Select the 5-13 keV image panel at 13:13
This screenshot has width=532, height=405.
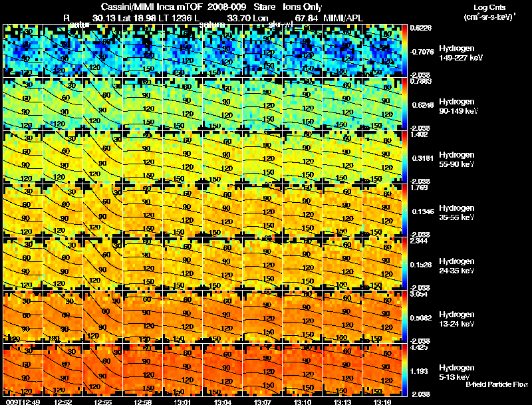point(342,370)
